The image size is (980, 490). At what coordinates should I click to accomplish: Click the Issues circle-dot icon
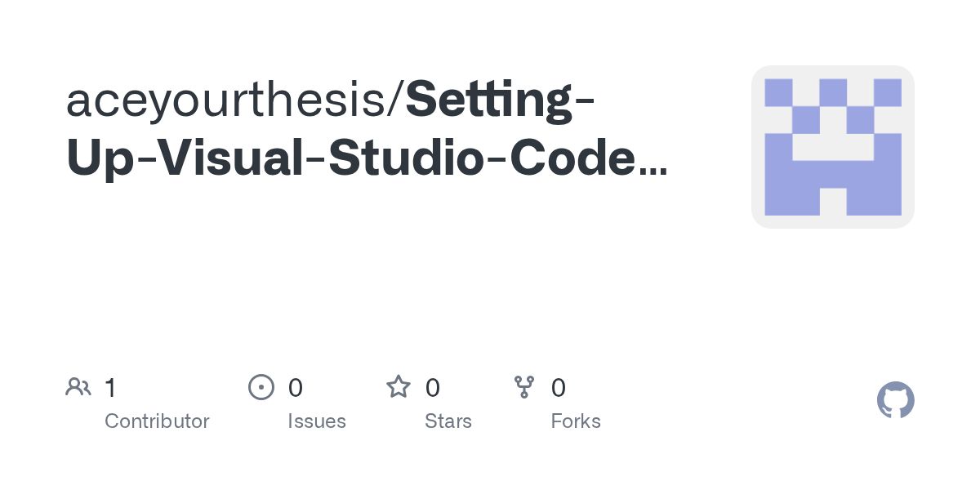pos(261,387)
